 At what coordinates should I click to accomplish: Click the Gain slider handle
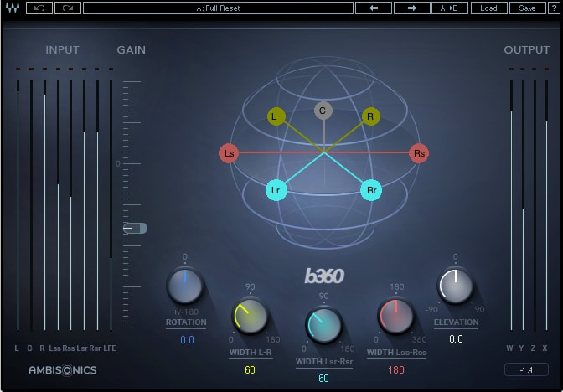coord(135,228)
